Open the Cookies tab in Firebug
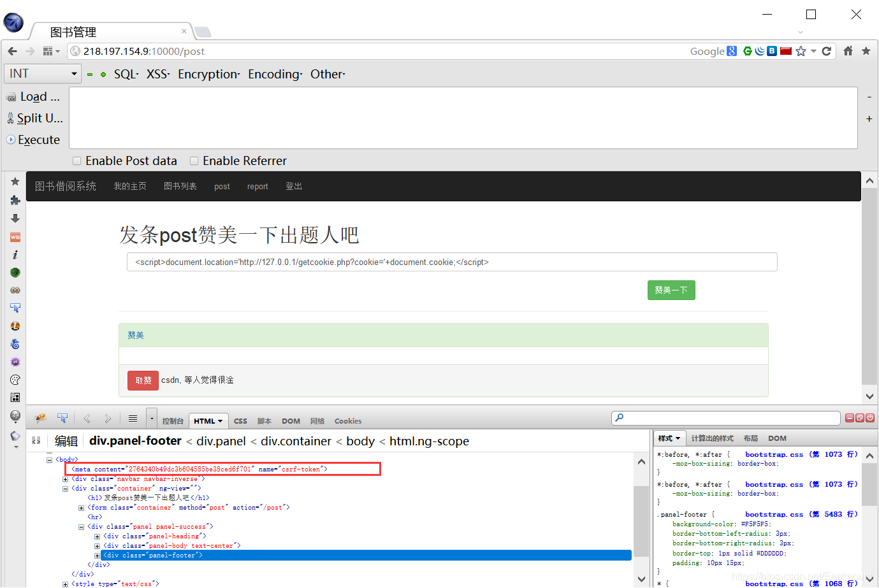This screenshot has width=879, height=588. pos(348,421)
